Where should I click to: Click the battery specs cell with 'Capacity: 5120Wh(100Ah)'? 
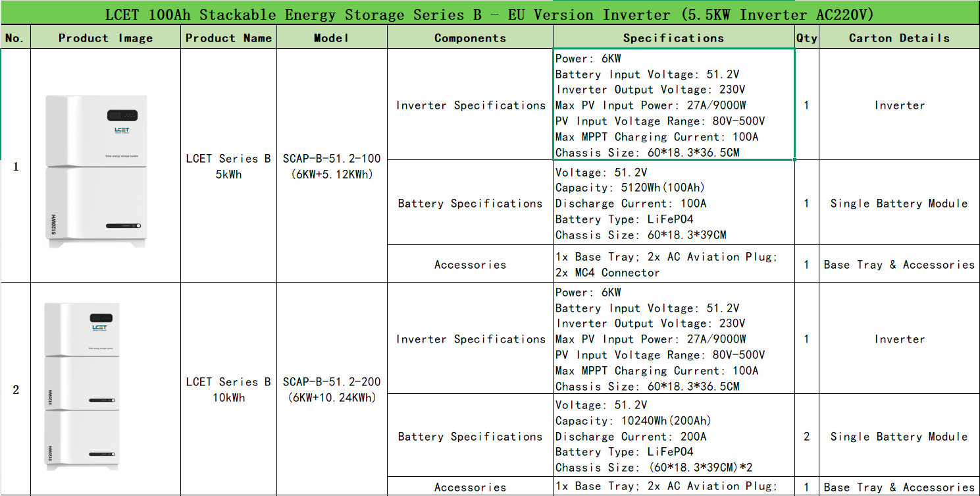(673, 203)
